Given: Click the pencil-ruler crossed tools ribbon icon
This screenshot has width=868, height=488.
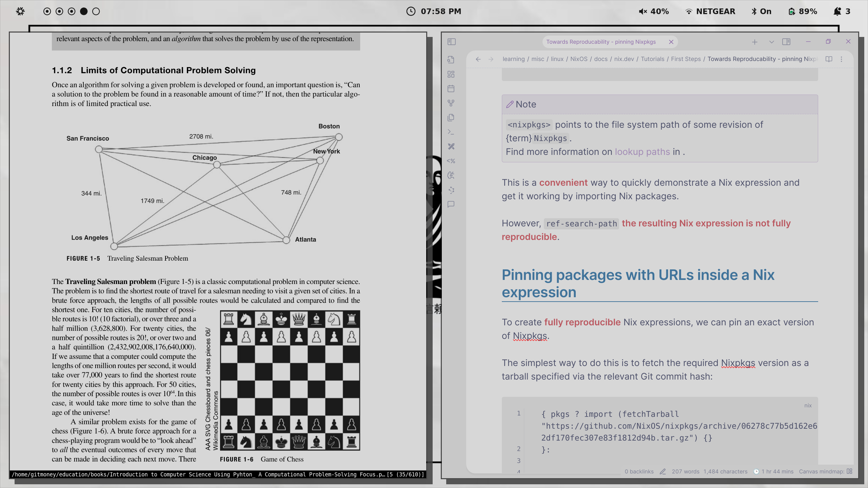Looking at the screenshot, I should 451,146.
